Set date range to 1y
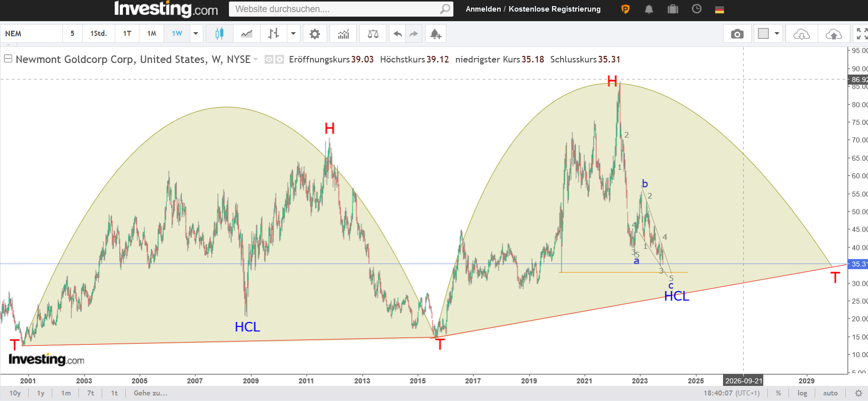 tap(41, 393)
